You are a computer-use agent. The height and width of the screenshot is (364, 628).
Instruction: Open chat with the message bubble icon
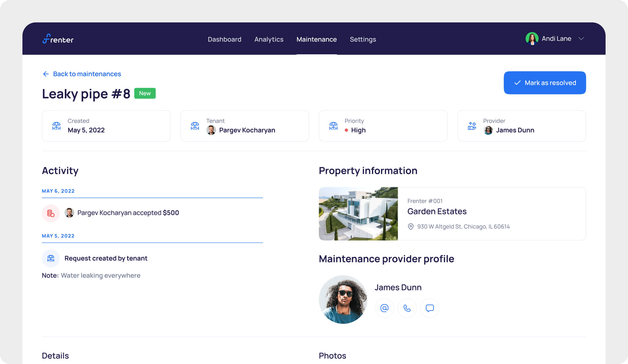coord(430,308)
